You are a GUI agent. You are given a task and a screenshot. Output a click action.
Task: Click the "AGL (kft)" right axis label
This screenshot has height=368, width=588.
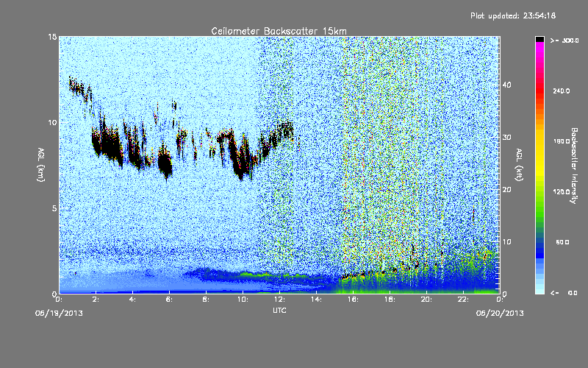click(x=520, y=164)
